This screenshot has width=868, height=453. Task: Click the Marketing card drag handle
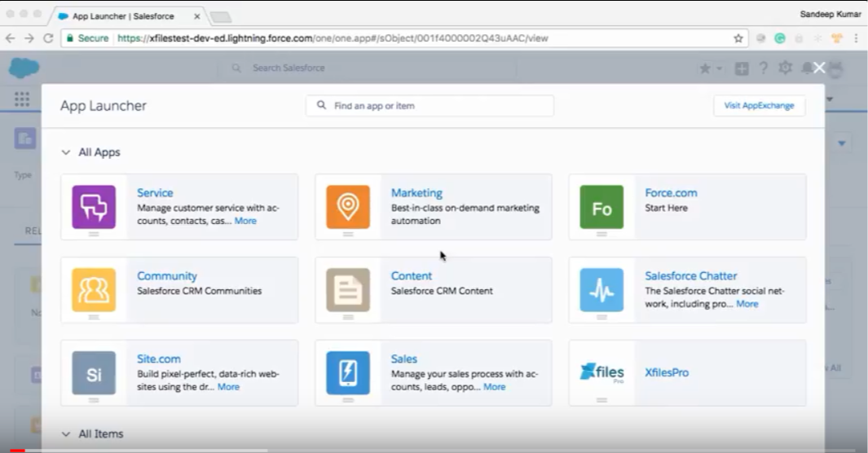[x=348, y=234]
